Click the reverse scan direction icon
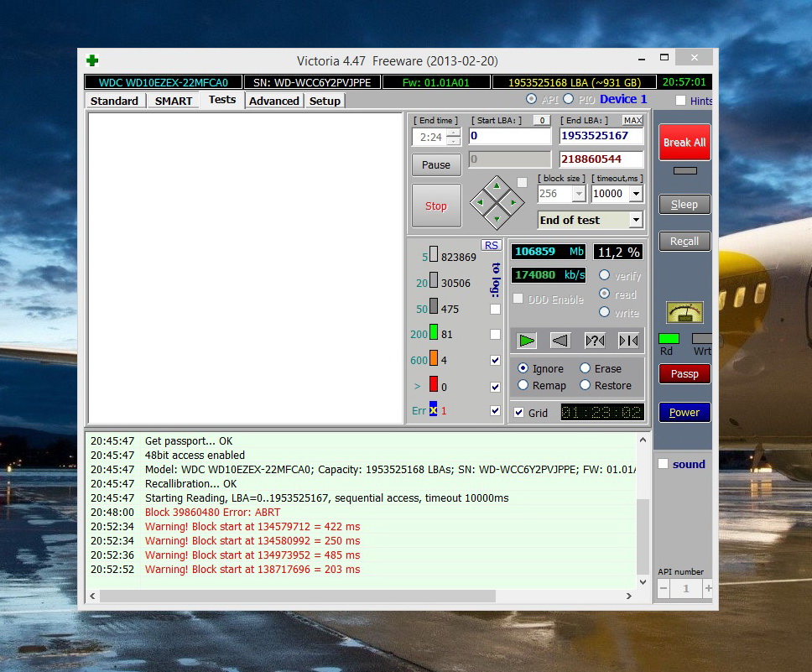The width and height of the screenshot is (812, 672). [x=560, y=340]
